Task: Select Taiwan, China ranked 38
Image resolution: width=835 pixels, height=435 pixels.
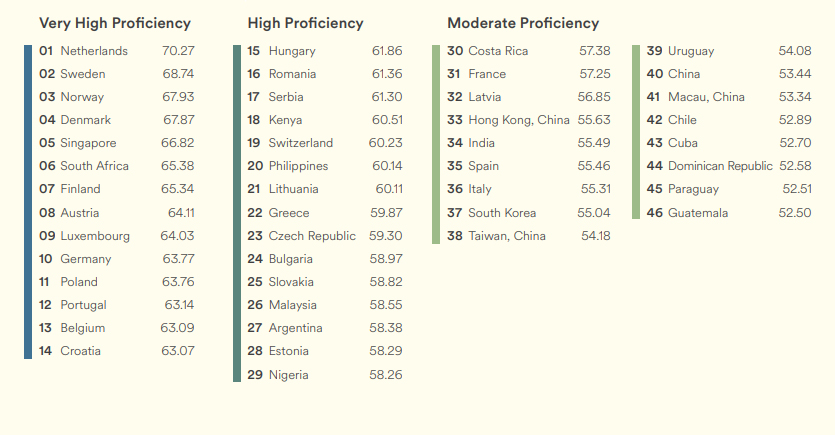Action: [507, 236]
